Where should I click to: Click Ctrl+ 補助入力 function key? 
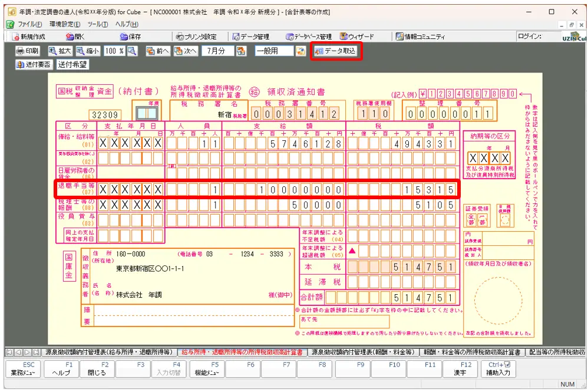point(499,369)
